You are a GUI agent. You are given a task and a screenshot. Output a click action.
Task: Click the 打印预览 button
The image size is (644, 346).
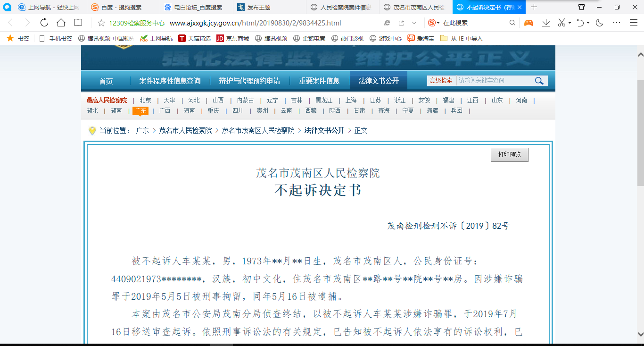(x=509, y=154)
